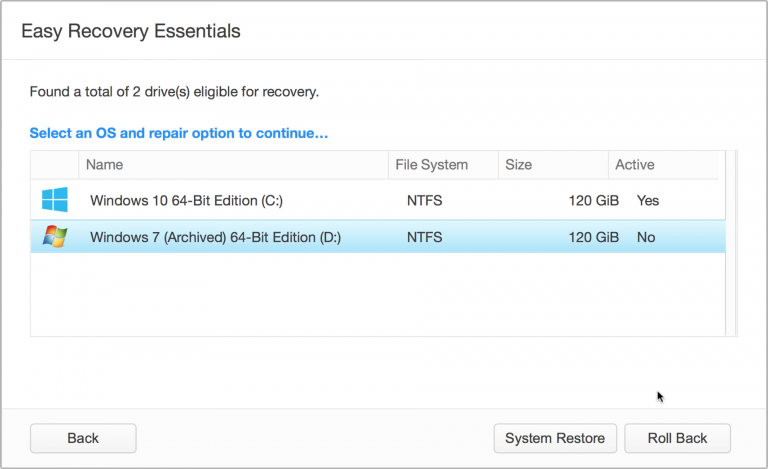
Task: Click the Roll Back button
Action: pyautogui.click(x=677, y=438)
